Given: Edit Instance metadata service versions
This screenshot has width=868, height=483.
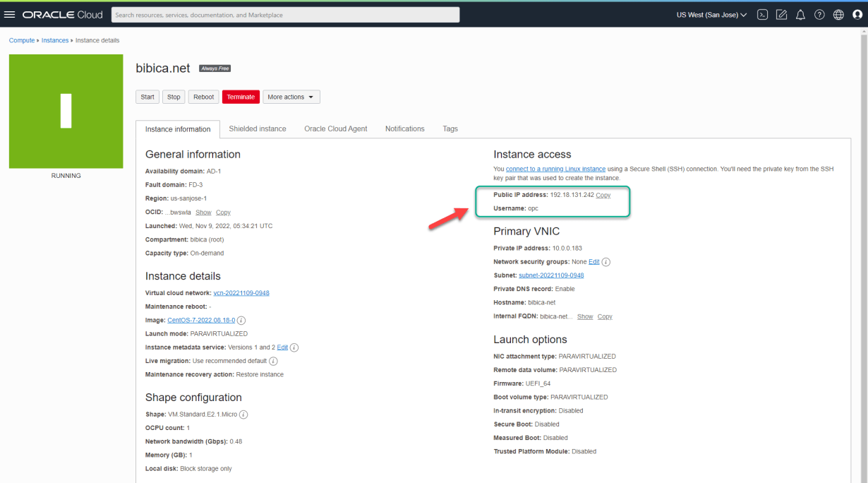Looking at the screenshot, I should coord(282,347).
